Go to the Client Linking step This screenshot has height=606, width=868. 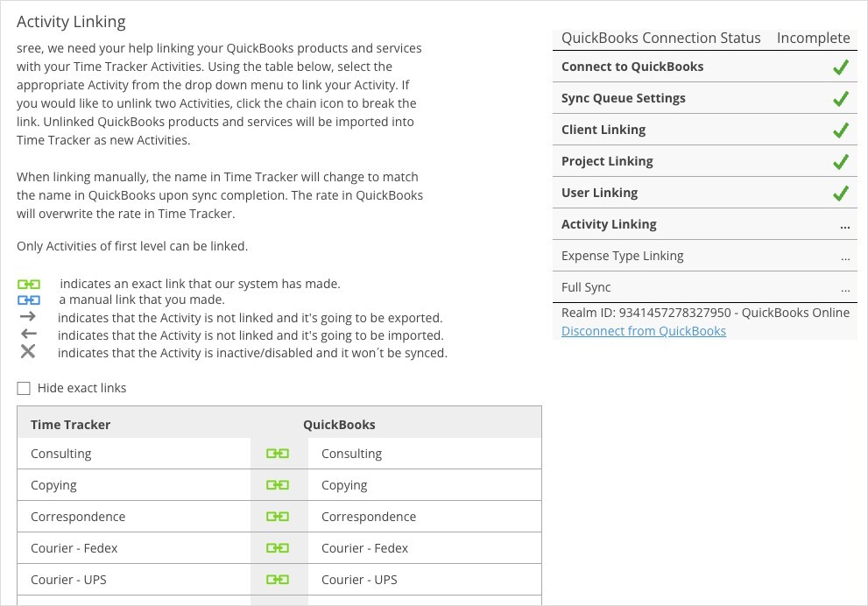[705, 130]
